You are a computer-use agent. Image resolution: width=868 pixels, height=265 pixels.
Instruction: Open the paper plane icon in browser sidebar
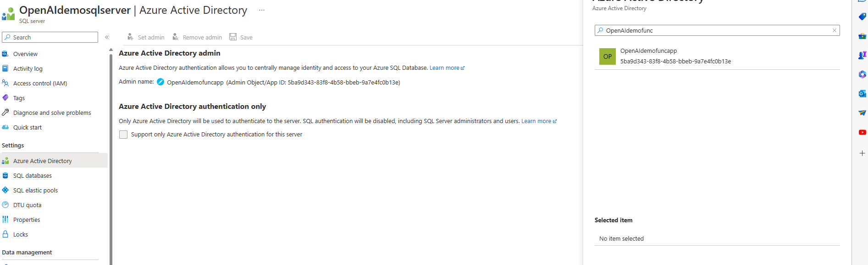pos(862,113)
